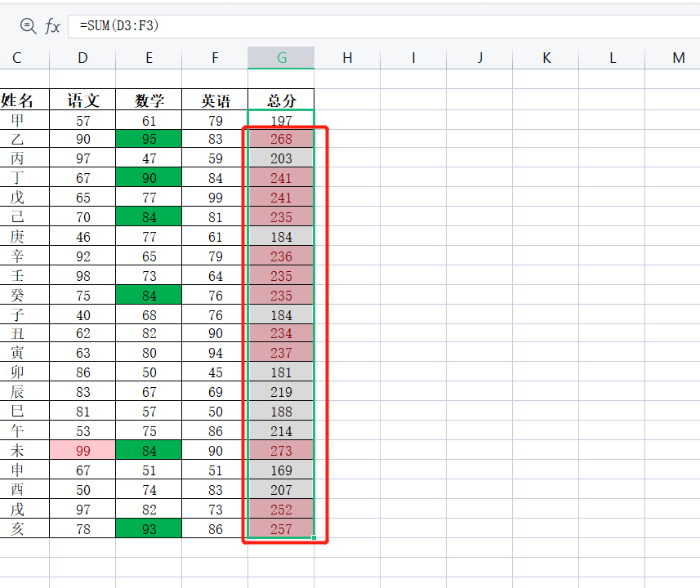Select column header K
This screenshot has width=700, height=588.
pos(546,58)
